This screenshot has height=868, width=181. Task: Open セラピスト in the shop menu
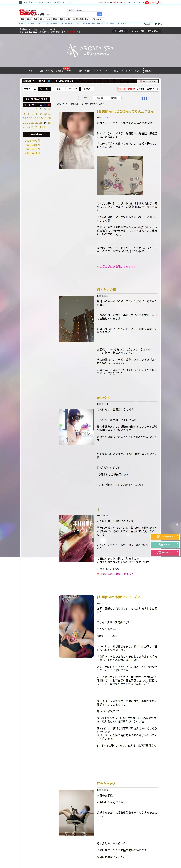coord(71,71)
